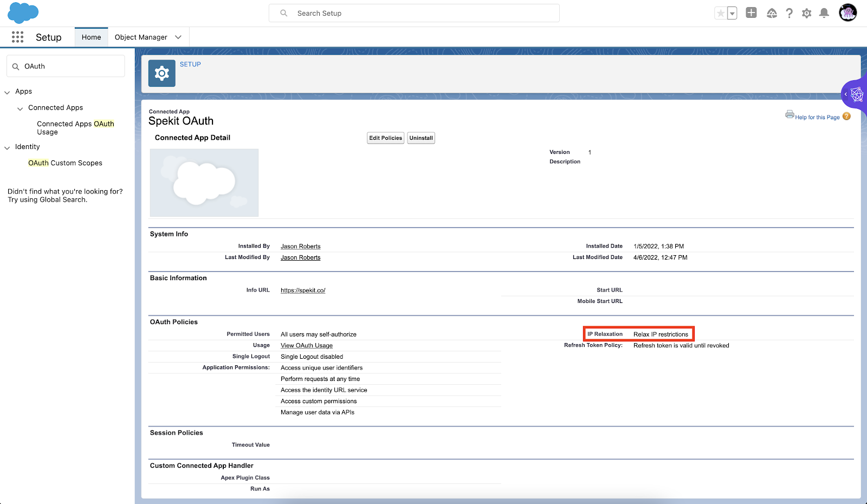Click 'Perform requests at any time' permission

(320, 379)
